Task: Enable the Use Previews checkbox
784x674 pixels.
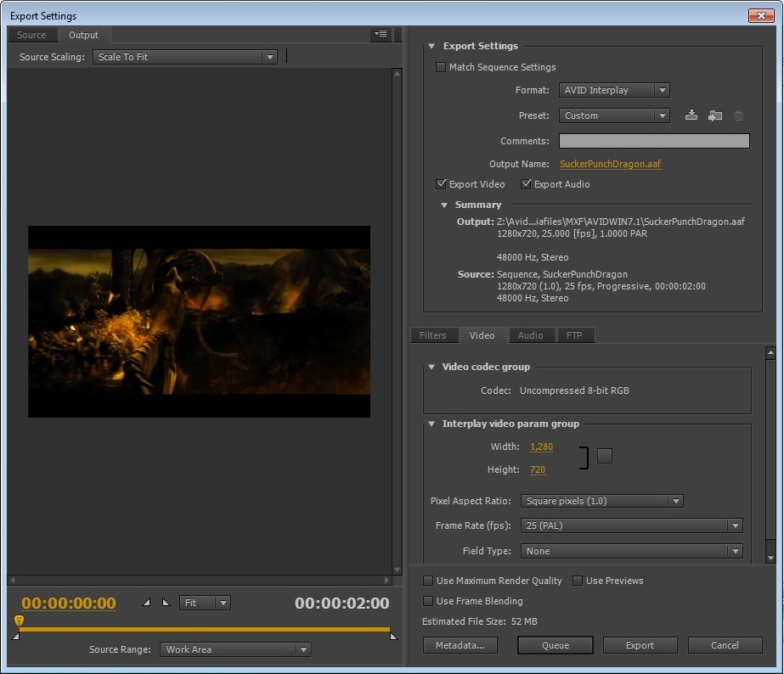Action: pyautogui.click(x=578, y=581)
